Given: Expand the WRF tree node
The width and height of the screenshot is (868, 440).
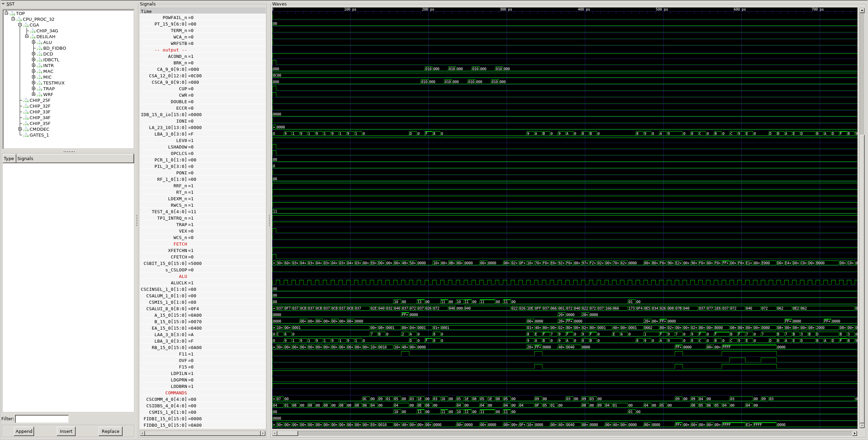Looking at the screenshot, I should point(34,94).
